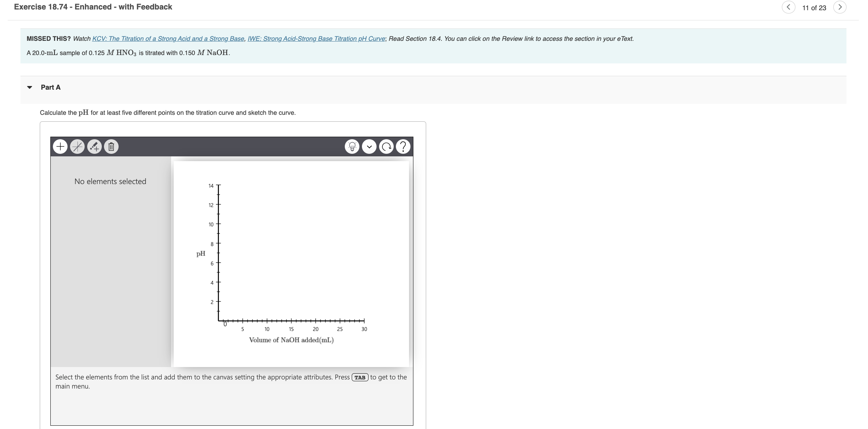
Task: Open the question mark help icon
Action: click(403, 147)
